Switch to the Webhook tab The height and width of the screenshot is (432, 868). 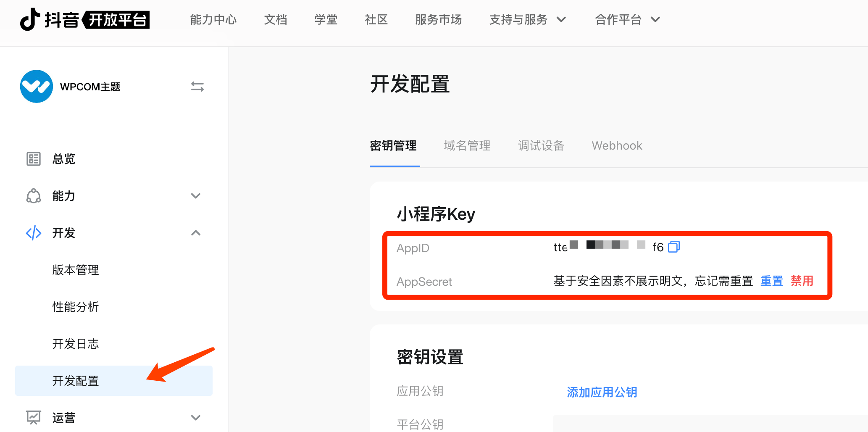[x=617, y=146]
